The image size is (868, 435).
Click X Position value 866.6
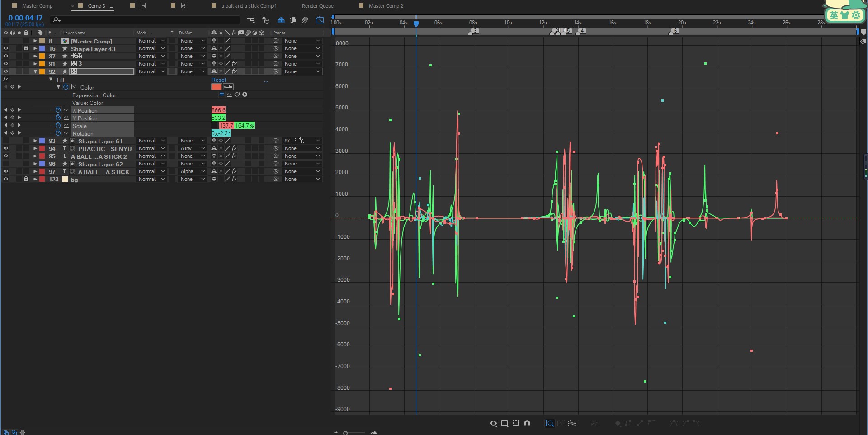pos(218,110)
